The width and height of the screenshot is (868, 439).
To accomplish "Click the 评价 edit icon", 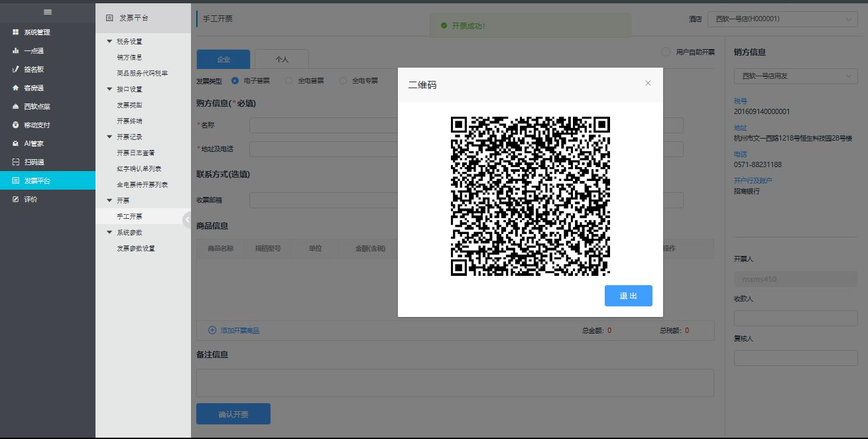I will pyautogui.click(x=16, y=199).
